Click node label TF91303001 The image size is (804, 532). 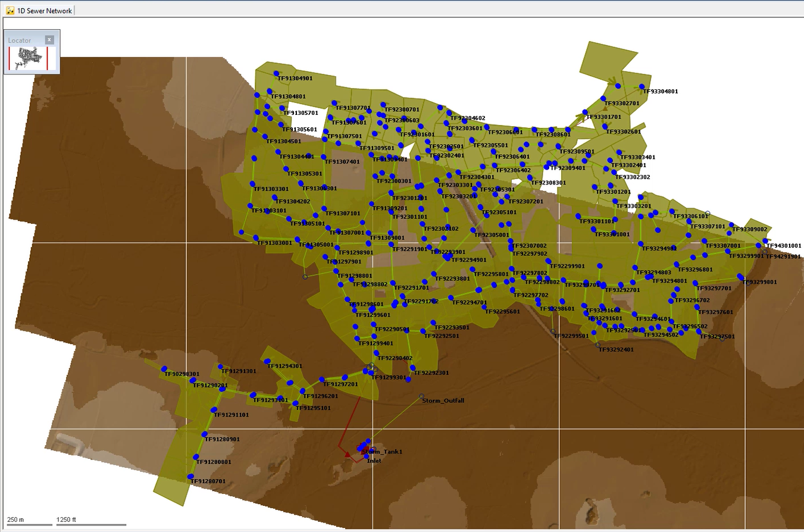pyautogui.click(x=274, y=243)
